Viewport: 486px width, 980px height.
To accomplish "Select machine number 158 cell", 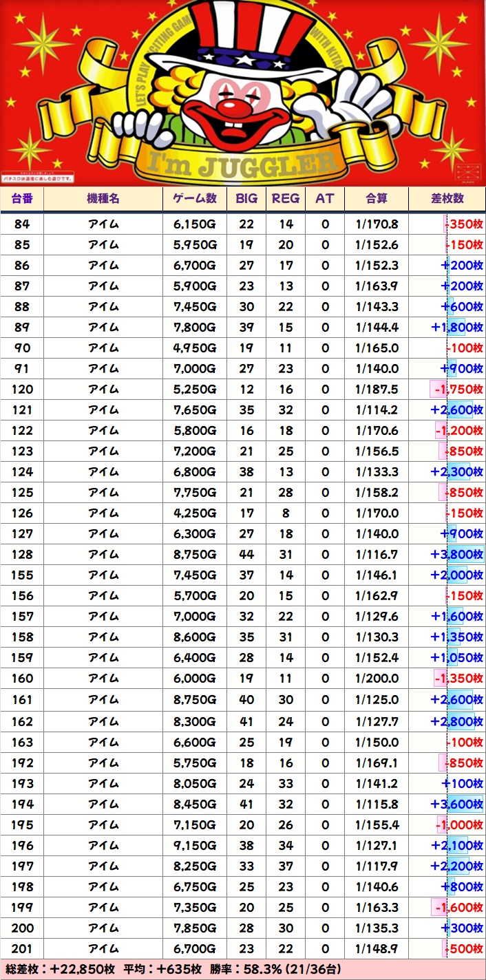I will click(x=22, y=637).
